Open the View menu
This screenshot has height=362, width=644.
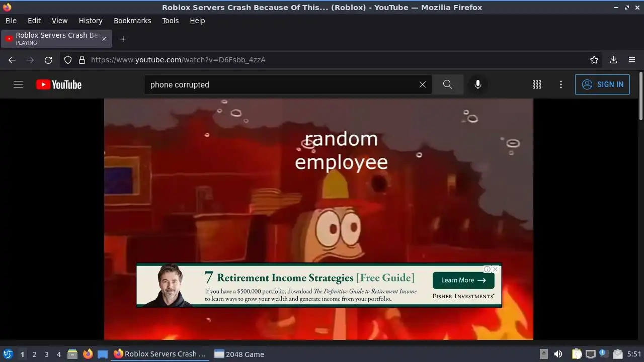tap(59, 21)
